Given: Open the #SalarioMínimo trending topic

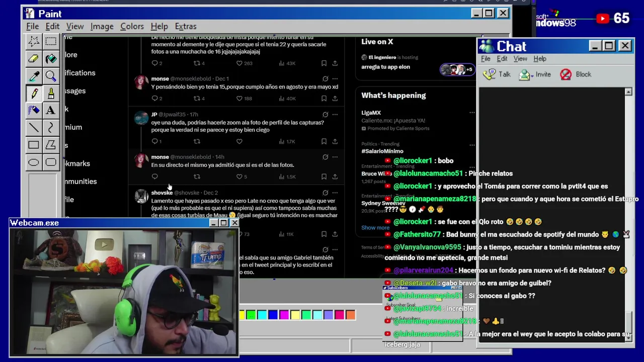Looking at the screenshot, I should 382,151.
